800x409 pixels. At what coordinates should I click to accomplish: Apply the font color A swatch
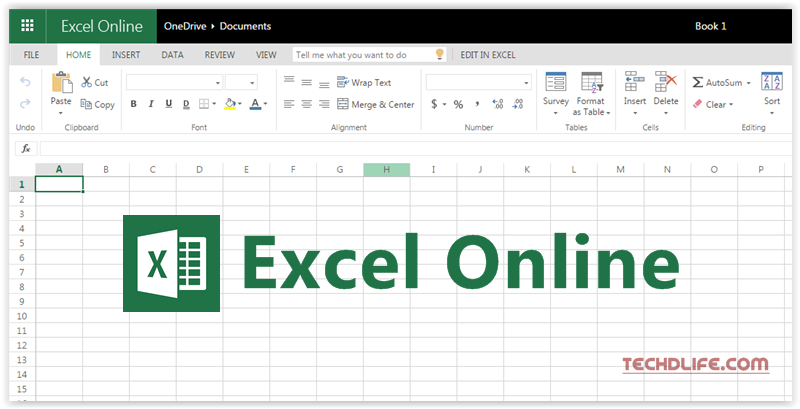256,104
